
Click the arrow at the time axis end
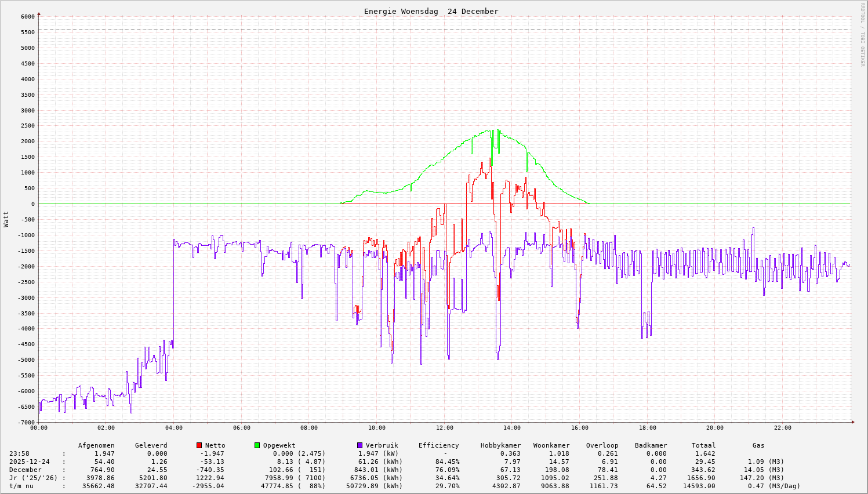pos(852,422)
